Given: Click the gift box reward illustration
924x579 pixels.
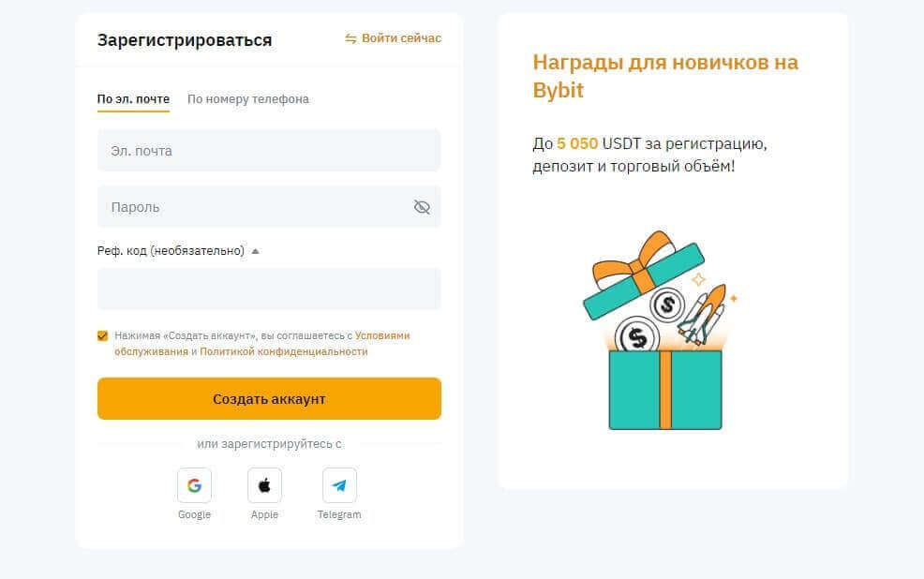Looking at the screenshot, I should 661,331.
